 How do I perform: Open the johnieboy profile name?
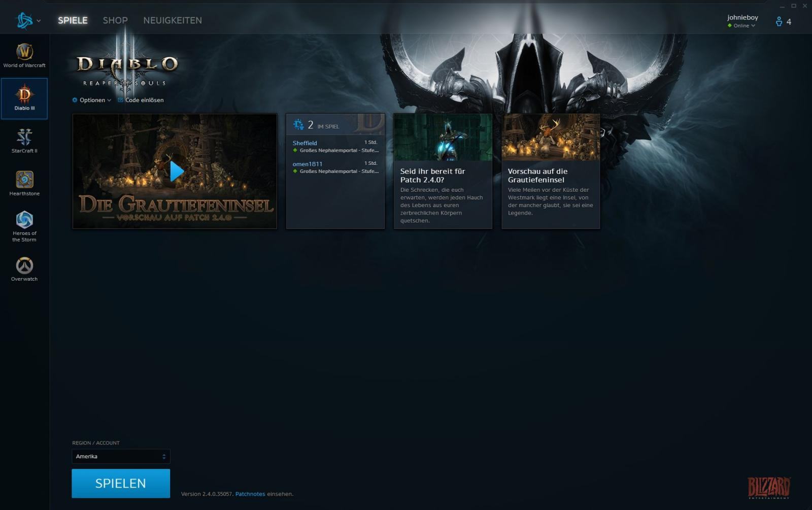tap(742, 17)
